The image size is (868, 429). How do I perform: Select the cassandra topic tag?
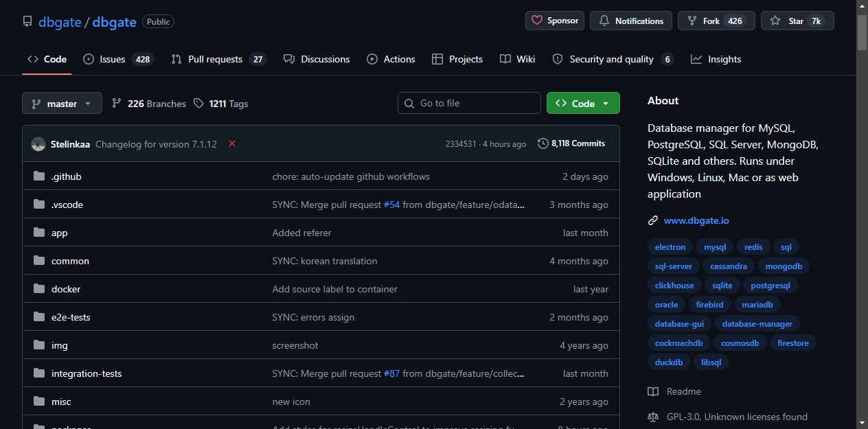(x=729, y=266)
